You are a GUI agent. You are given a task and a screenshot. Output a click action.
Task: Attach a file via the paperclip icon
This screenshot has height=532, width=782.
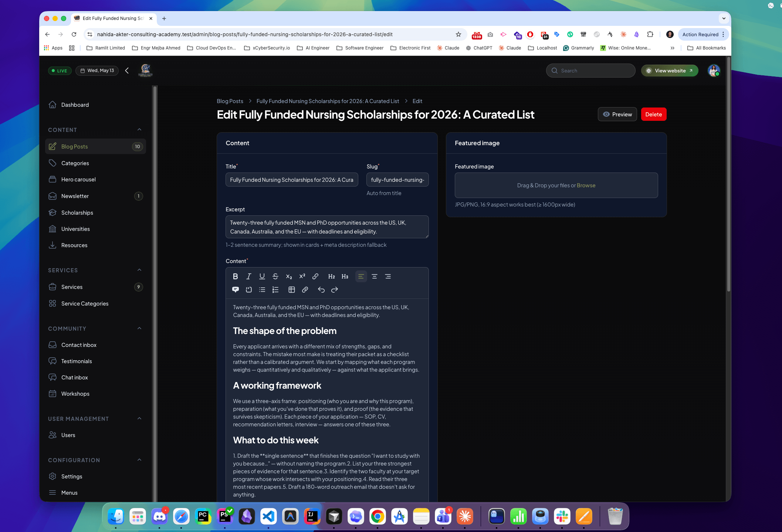pyautogui.click(x=305, y=290)
